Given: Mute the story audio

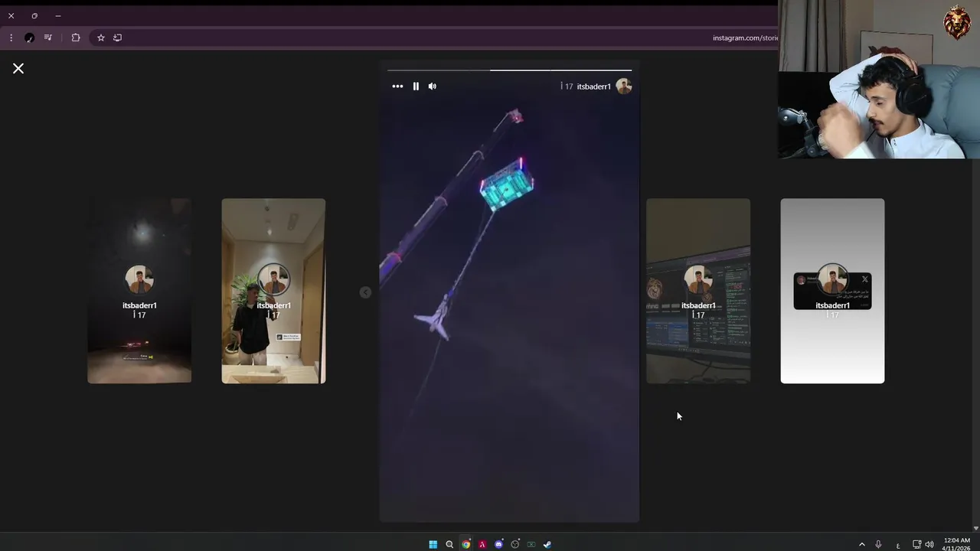Looking at the screenshot, I should click(x=433, y=86).
